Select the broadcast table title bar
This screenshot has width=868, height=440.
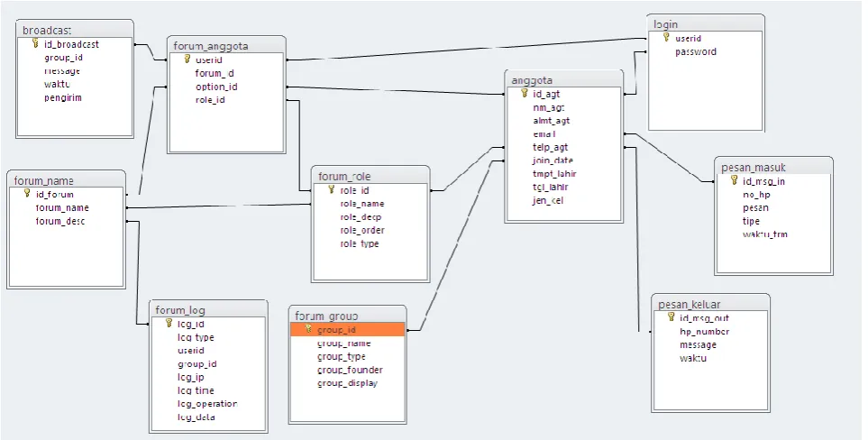tap(75, 30)
